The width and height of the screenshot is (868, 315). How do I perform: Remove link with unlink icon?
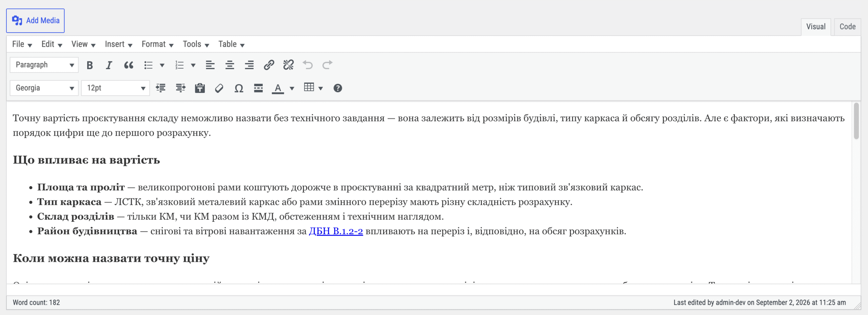coord(289,65)
